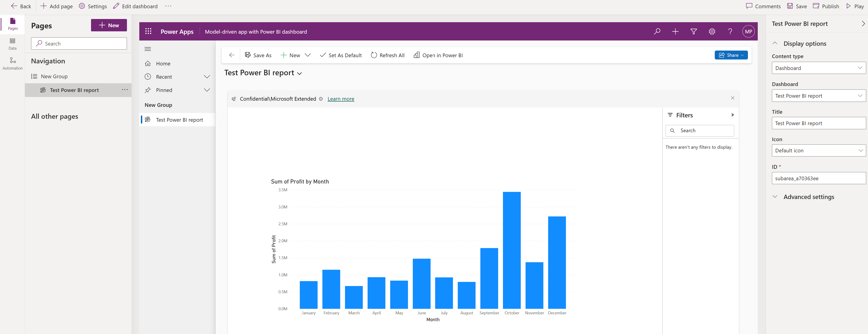Select Home in the app navigation
This screenshot has width=868, height=334.
pos(163,63)
